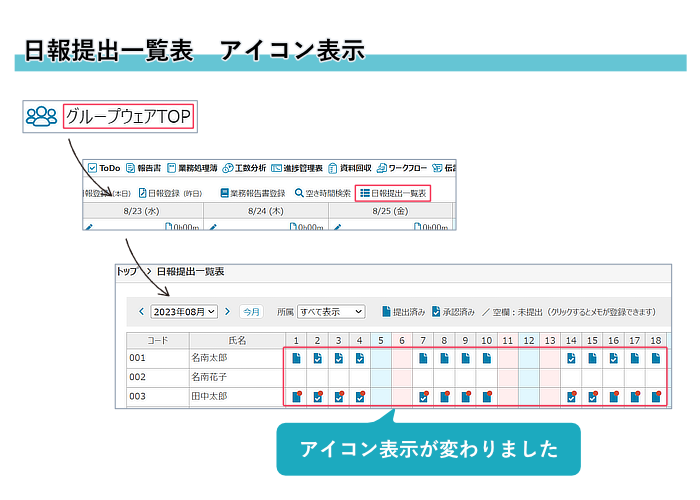700x500 pixels.
Task: Click 田中太郎's approved report icon for day 2
Action: coord(317,397)
